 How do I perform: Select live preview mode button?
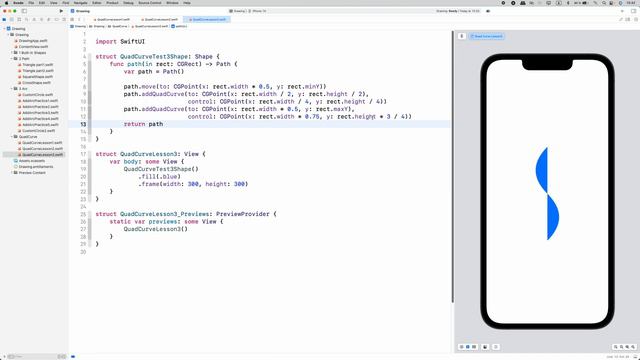coord(462,347)
